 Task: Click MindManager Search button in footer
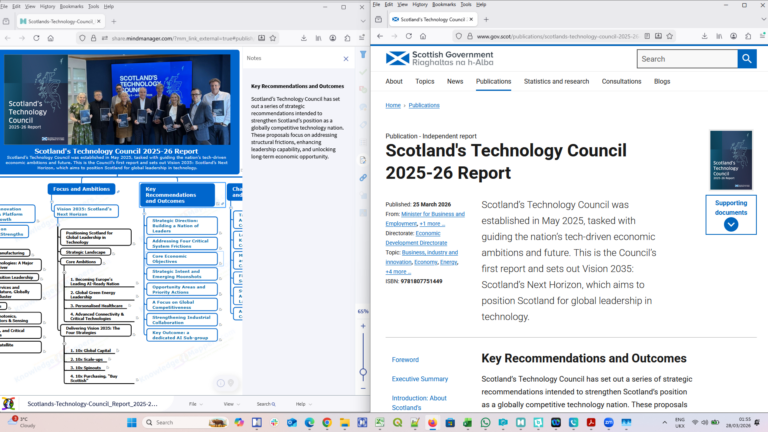coord(266,404)
